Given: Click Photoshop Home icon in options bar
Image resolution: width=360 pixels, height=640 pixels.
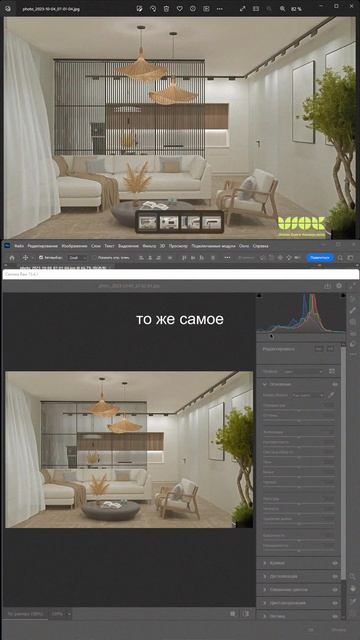Looking at the screenshot, I should point(12,258).
